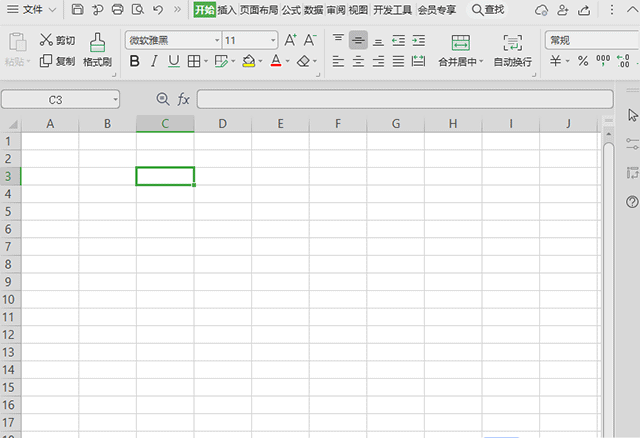Image resolution: width=640 pixels, height=438 pixels.
Task: Click the Clear eraser icon
Action: click(x=303, y=61)
